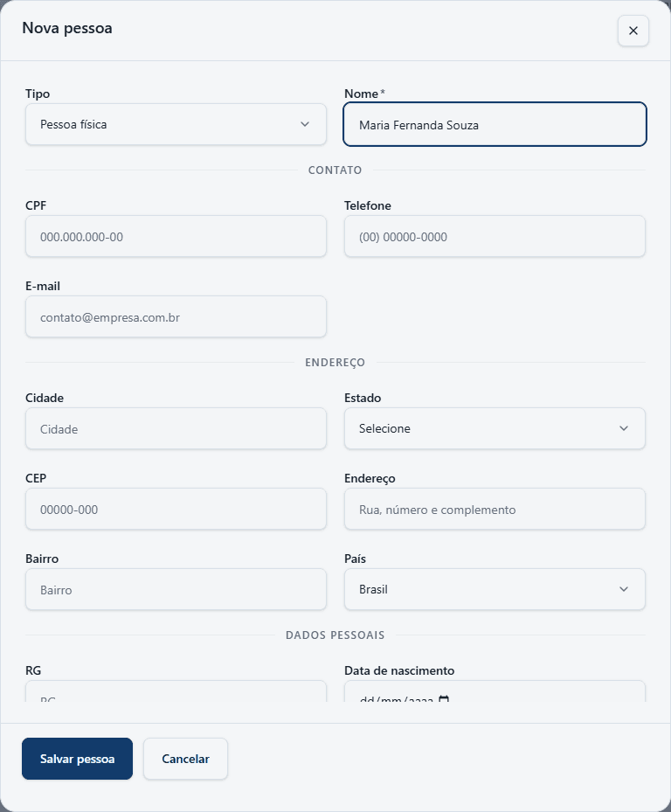Viewport: 671px width, 812px height.
Task: Focus the Nome field with Maria Fernanda Souza
Action: pos(495,124)
